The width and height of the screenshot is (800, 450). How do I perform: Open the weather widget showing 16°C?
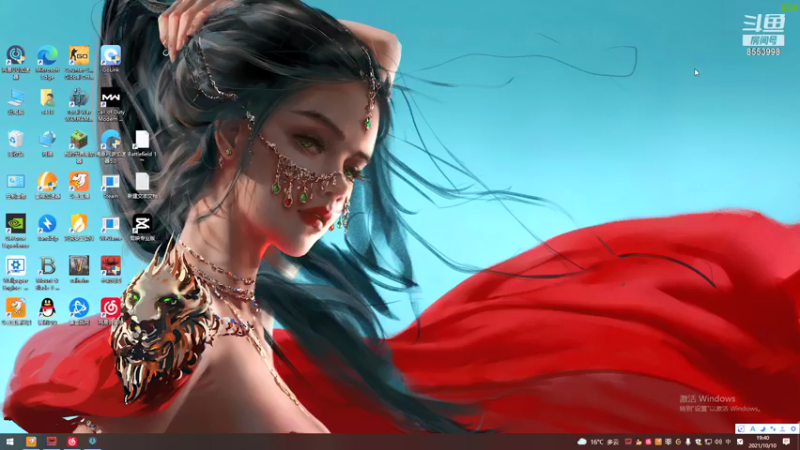(598, 442)
